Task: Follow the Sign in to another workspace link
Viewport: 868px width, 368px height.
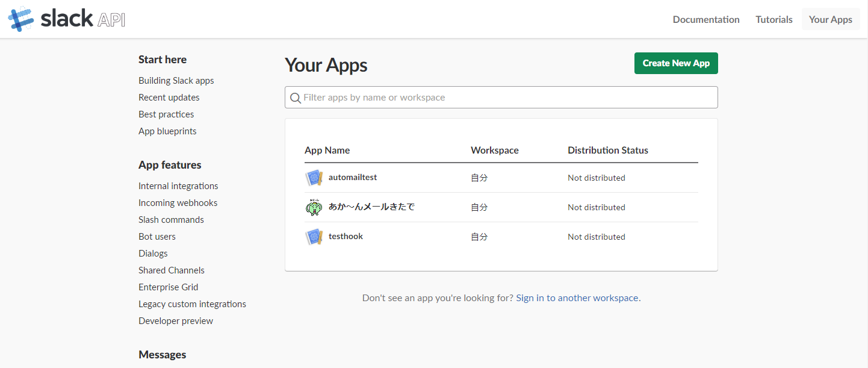Action: (577, 298)
